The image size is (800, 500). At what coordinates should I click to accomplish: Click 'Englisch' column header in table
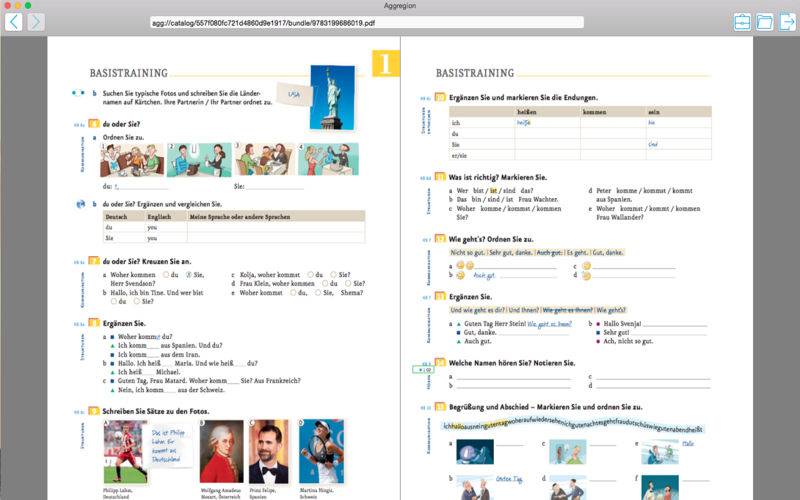(x=159, y=217)
